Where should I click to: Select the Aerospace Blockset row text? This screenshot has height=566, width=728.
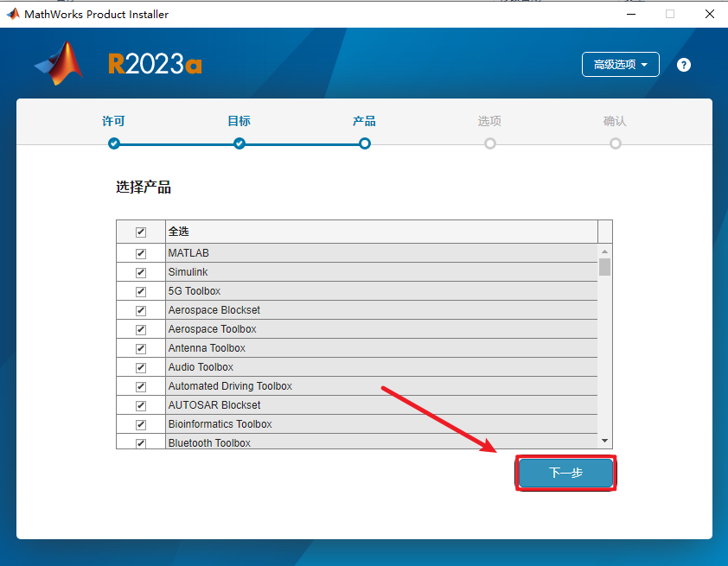pyautogui.click(x=214, y=310)
